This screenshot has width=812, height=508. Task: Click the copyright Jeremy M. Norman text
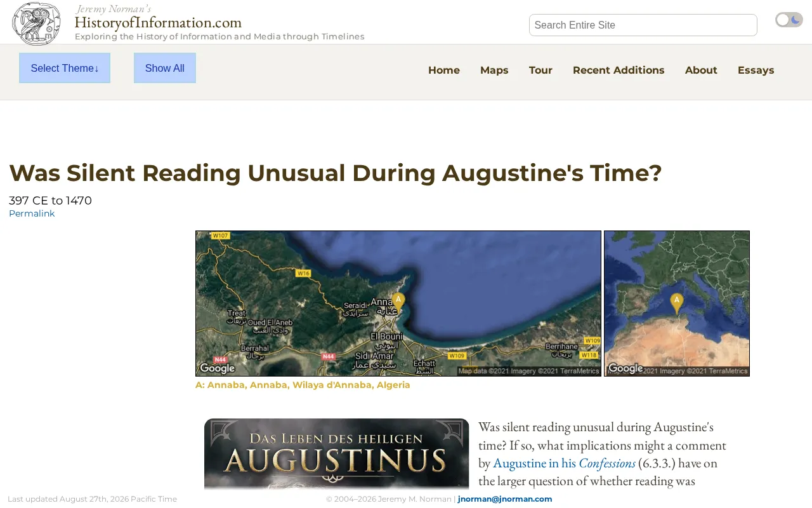389,499
